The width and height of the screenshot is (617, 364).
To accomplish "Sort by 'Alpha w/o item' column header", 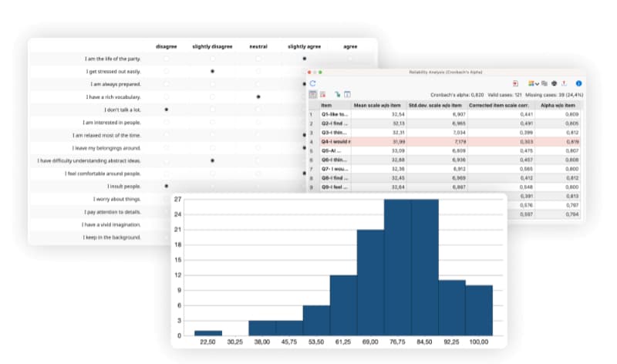I will [558, 106].
